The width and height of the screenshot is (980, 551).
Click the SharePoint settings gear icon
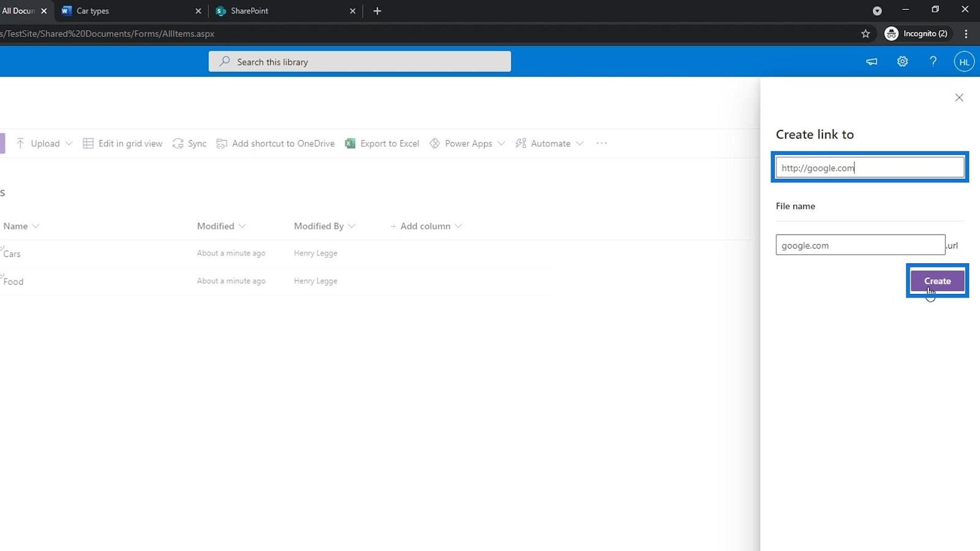[x=902, y=61]
